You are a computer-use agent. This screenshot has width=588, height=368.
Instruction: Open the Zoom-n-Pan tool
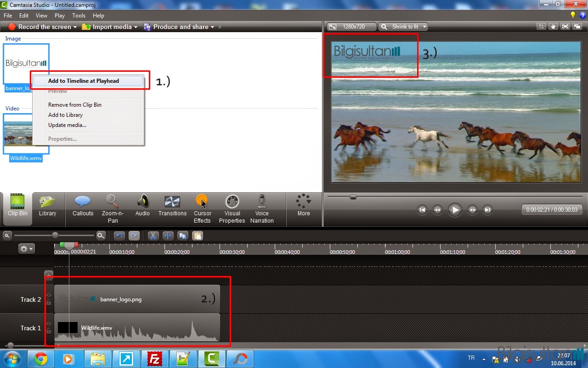[x=113, y=209]
